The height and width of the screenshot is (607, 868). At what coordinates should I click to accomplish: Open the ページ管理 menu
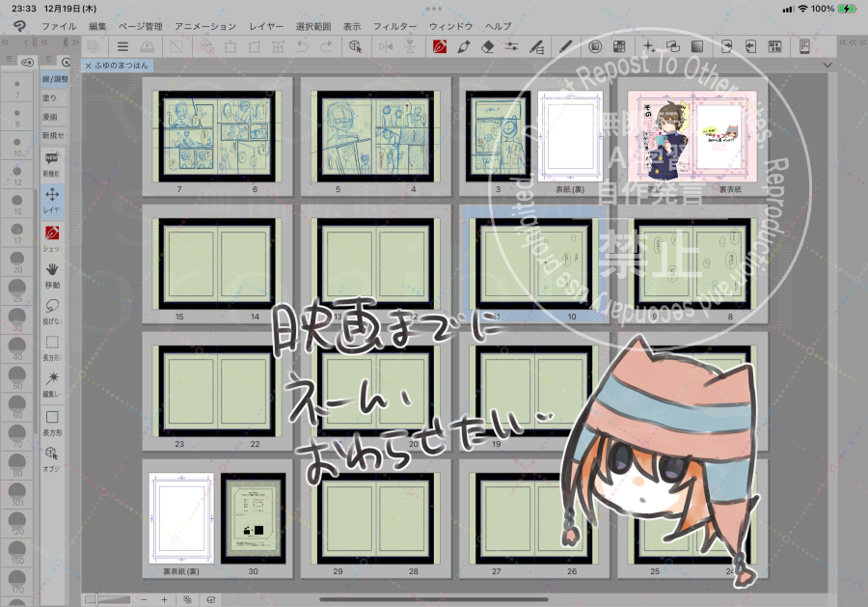pos(140,26)
